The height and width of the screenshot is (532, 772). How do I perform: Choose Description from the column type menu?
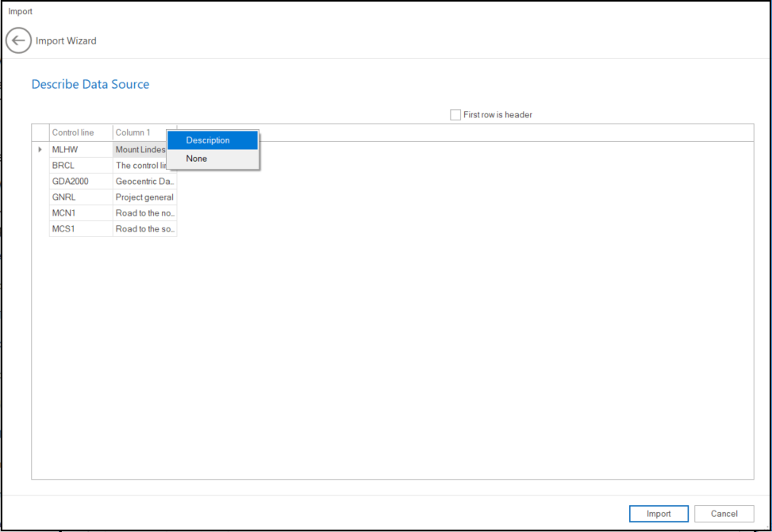(x=208, y=140)
